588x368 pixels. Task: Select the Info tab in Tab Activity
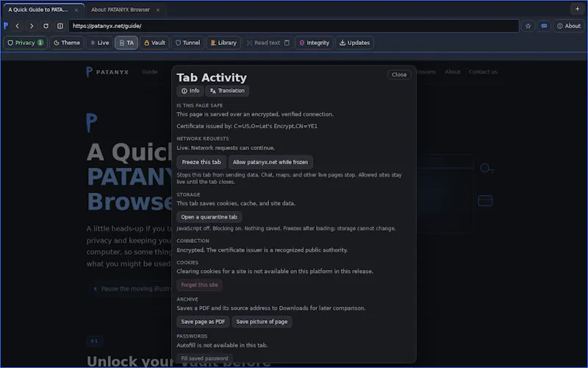point(190,91)
